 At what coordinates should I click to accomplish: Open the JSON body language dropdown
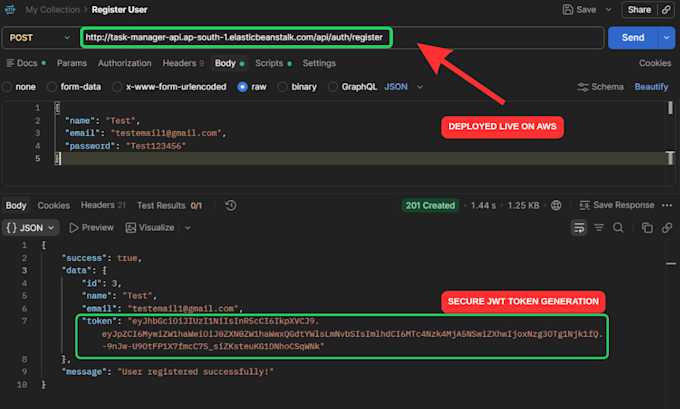[403, 87]
